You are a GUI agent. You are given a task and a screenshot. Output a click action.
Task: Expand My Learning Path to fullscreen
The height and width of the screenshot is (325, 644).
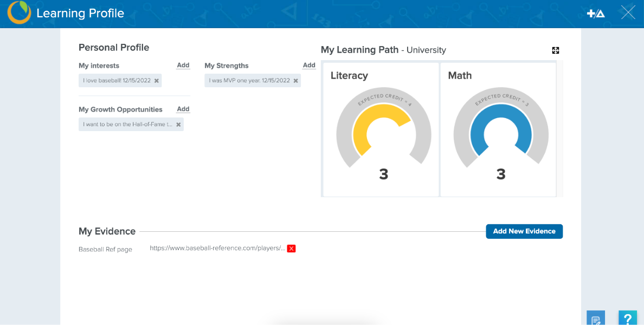[x=556, y=50]
